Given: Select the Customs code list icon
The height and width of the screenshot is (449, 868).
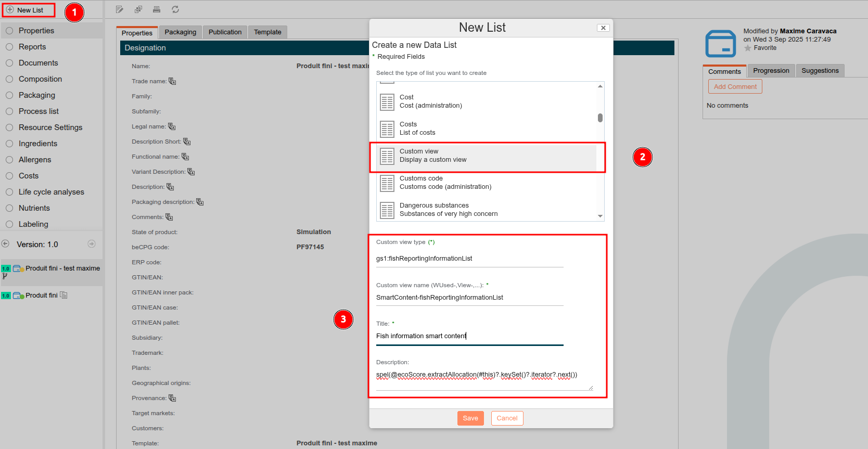Looking at the screenshot, I should pos(387,183).
